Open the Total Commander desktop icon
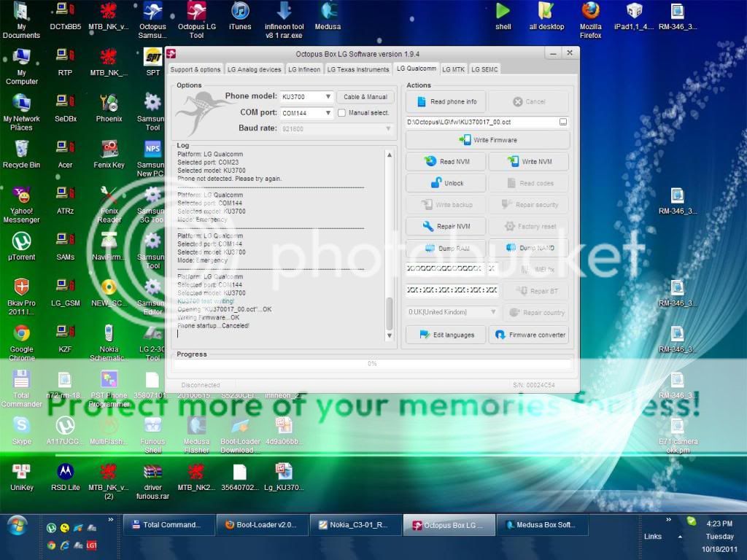This screenshot has width=747, height=560. (21, 389)
